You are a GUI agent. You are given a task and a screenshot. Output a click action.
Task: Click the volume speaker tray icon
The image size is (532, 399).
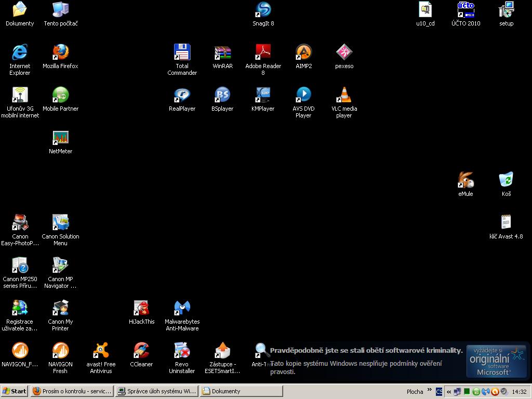[x=504, y=392]
